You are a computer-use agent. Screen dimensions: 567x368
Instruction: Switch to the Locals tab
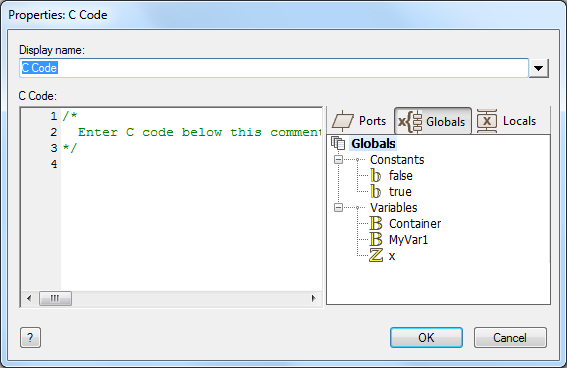pos(506,121)
